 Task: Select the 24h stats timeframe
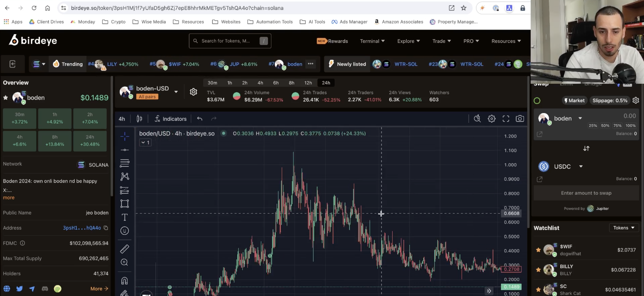(326, 83)
